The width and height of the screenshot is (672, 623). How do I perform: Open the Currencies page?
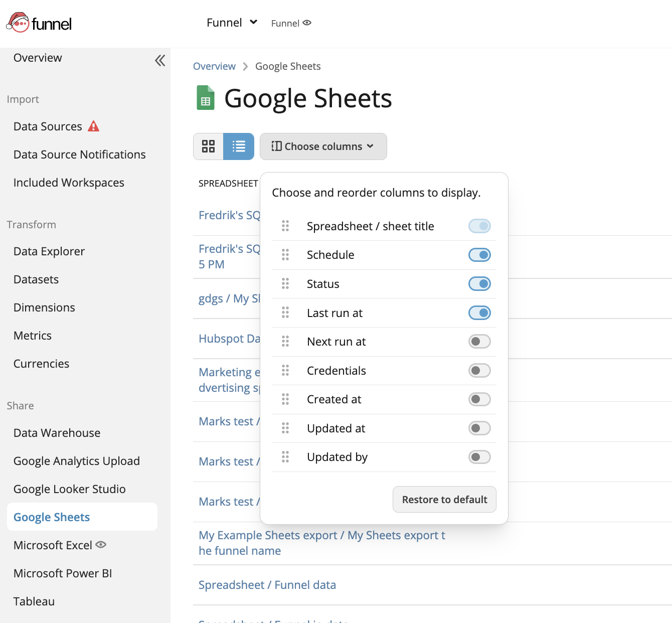(41, 364)
